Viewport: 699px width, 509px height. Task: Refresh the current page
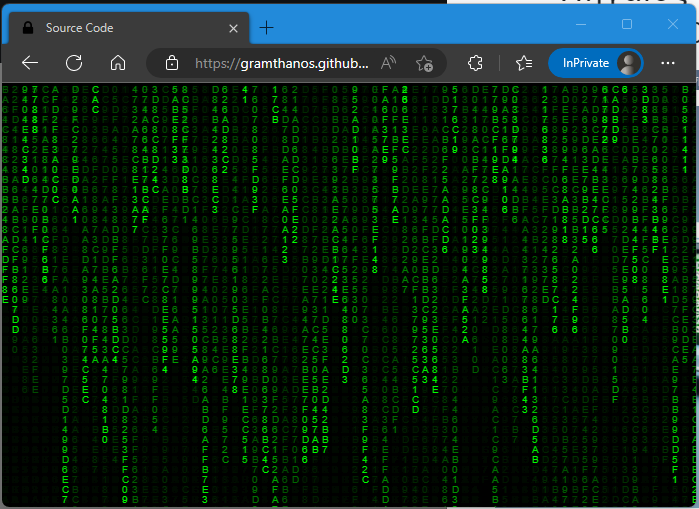point(74,63)
